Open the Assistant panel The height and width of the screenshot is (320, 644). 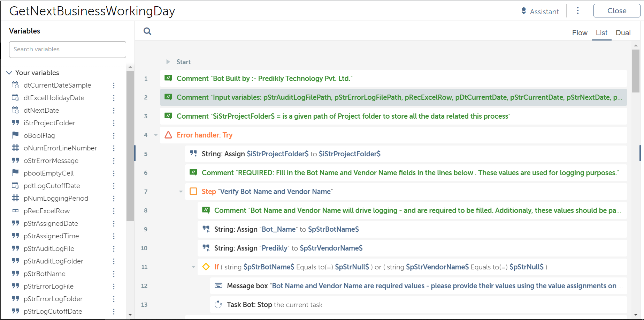coord(540,12)
